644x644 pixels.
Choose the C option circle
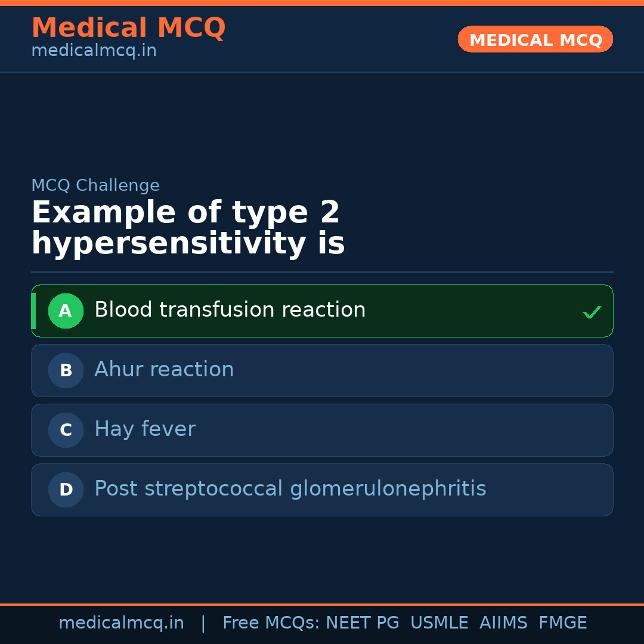click(x=66, y=430)
